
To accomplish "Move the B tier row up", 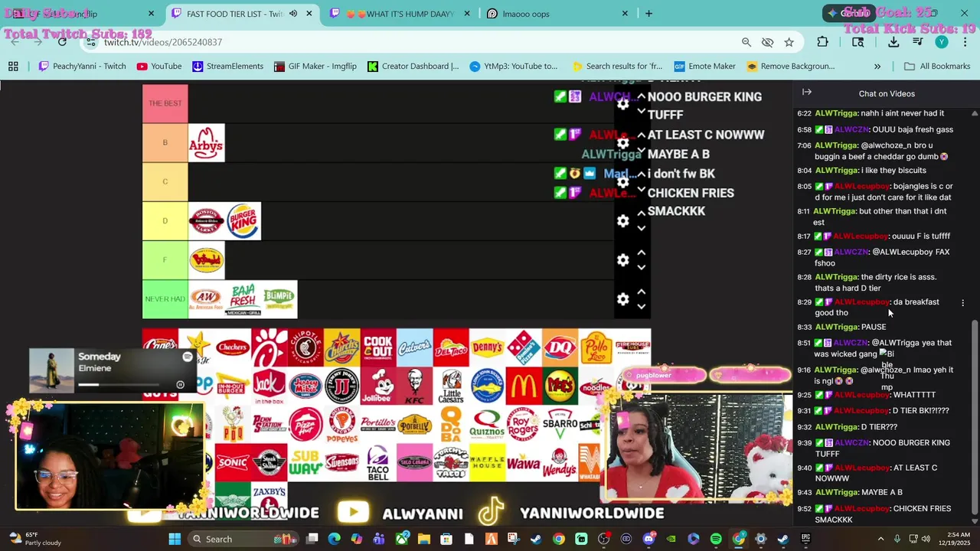I will [x=642, y=135].
